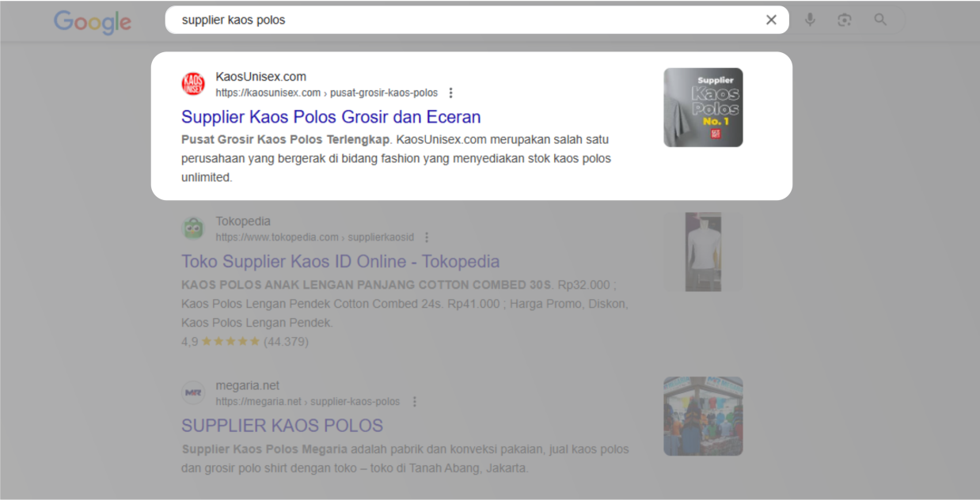Click the KaosUnisex red favicon
The image size is (980, 500).
point(193,84)
